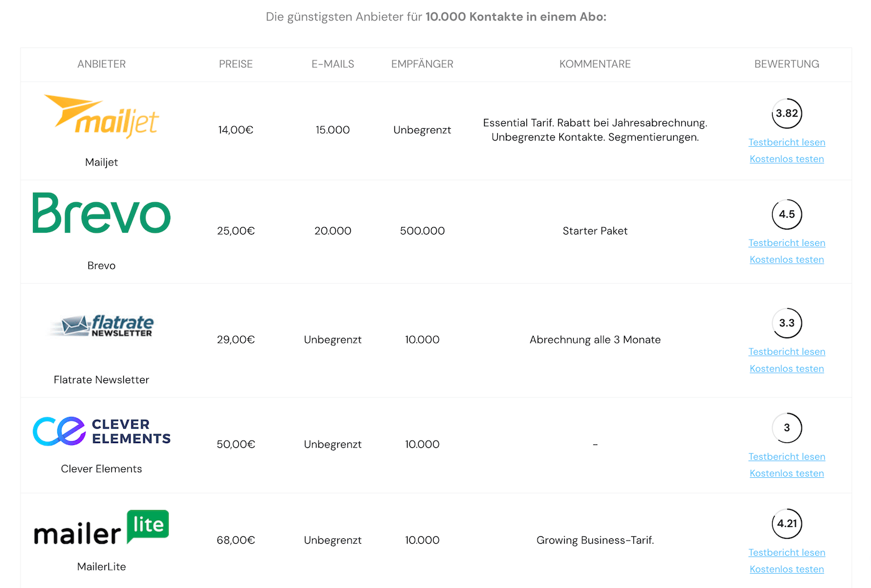The image size is (871, 588).
Task: Click the 3.3 rating circle for Flatrate Newsletter
Action: coord(787,324)
